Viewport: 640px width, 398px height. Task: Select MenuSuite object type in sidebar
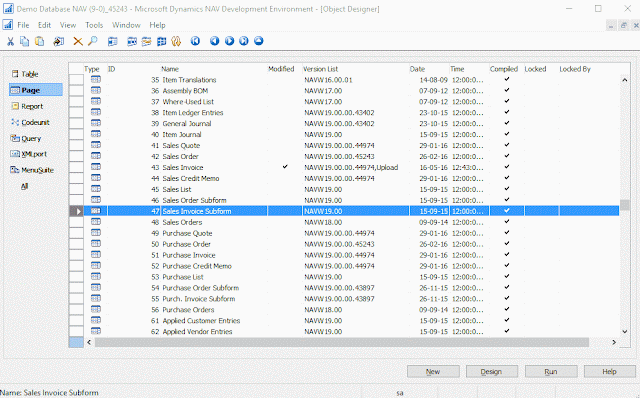click(x=32, y=170)
